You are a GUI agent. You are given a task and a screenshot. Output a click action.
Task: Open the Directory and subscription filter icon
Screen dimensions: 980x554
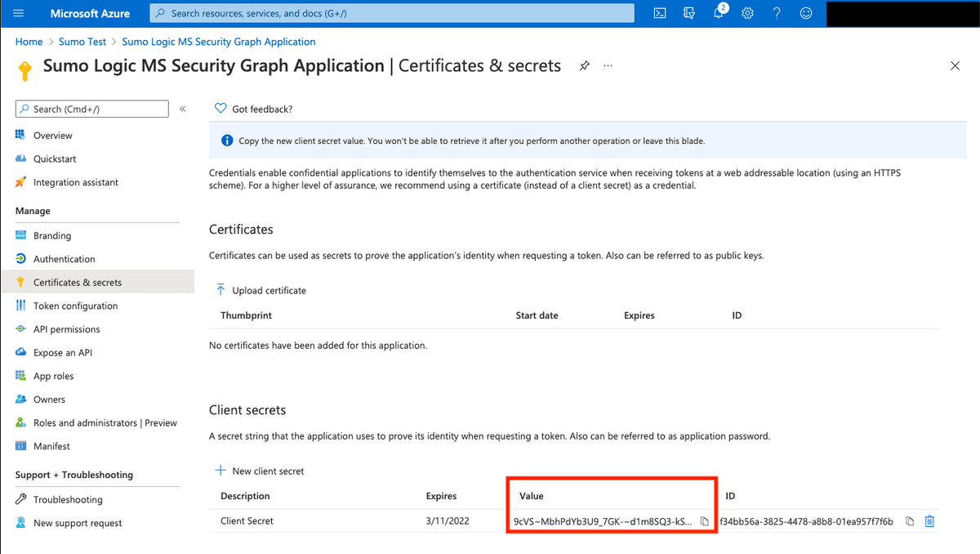tap(689, 13)
